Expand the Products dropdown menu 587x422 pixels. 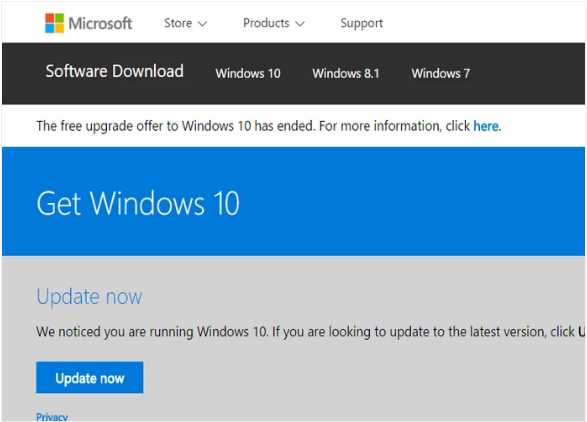click(x=274, y=23)
